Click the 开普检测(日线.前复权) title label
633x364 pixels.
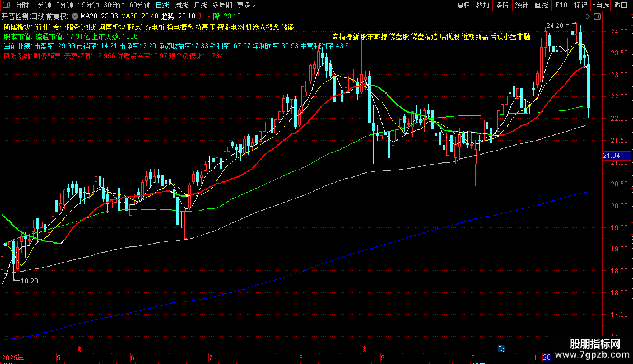(x=35, y=16)
